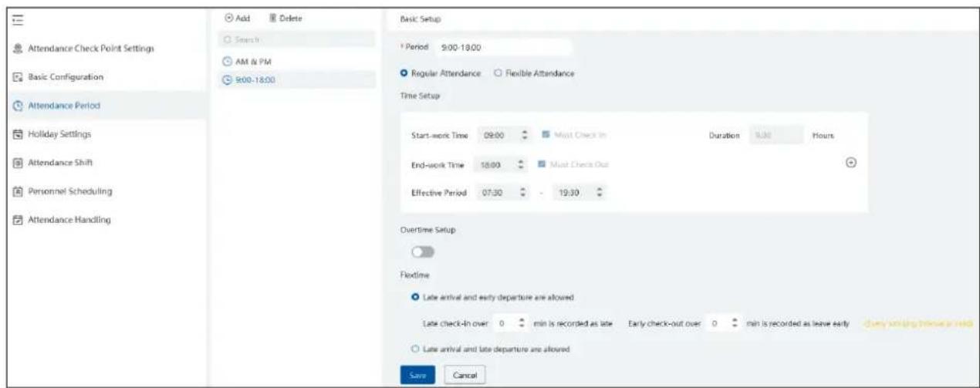Click Cancel button
The height and width of the screenshot is (388, 980).
[464, 374]
